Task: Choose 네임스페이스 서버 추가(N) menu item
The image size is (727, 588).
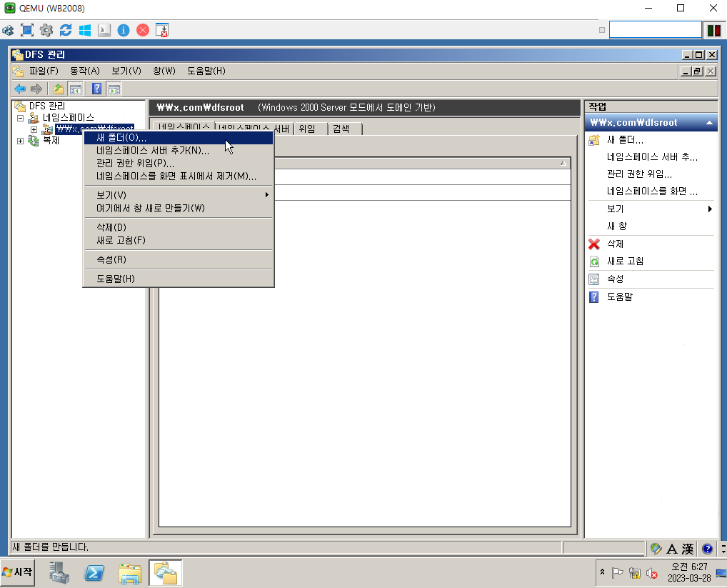Action: coord(179,151)
